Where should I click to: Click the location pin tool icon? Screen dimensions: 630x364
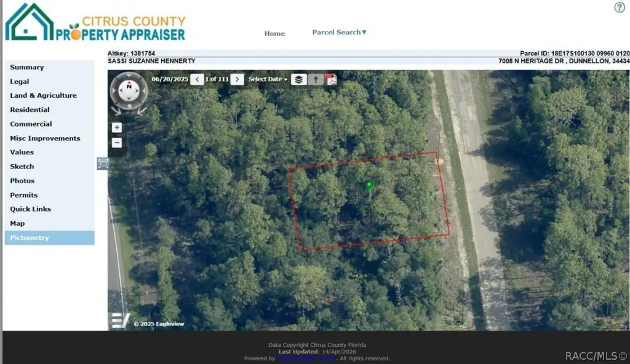click(x=316, y=79)
